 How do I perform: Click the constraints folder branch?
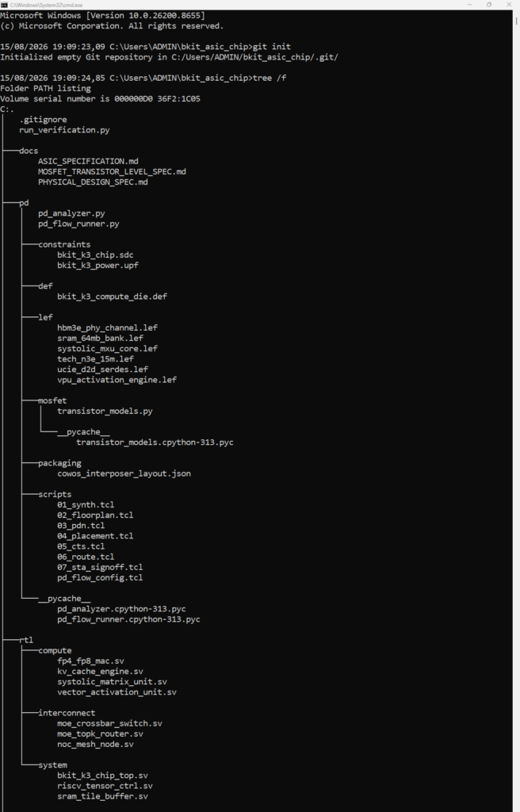pyautogui.click(x=64, y=244)
